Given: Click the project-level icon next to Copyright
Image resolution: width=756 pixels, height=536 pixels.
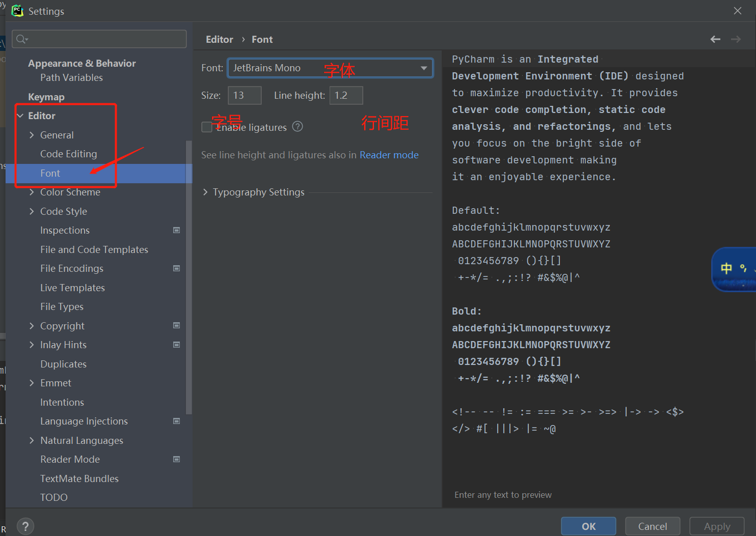Looking at the screenshot, I should coord(177,325).
